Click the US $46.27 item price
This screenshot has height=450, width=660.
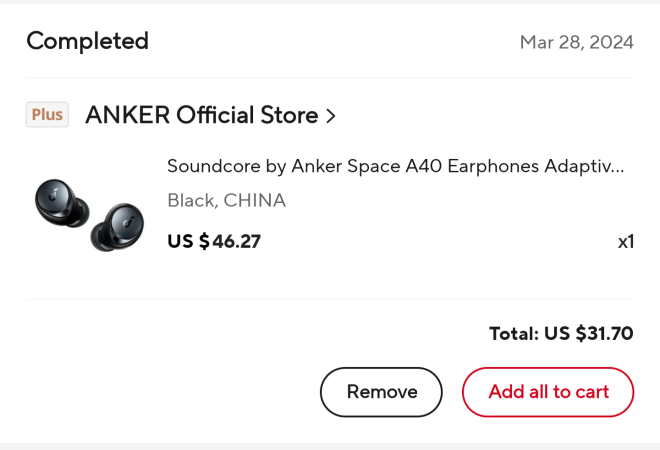(x=214, y=241)
